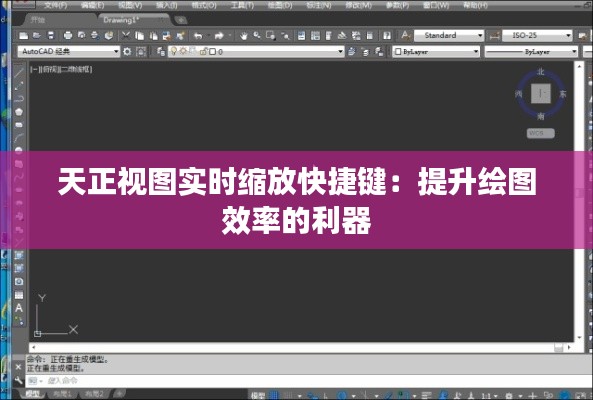Open the 文件(F) menu
Viewport: 593px width, 400px height.
(x=56, y=5)
